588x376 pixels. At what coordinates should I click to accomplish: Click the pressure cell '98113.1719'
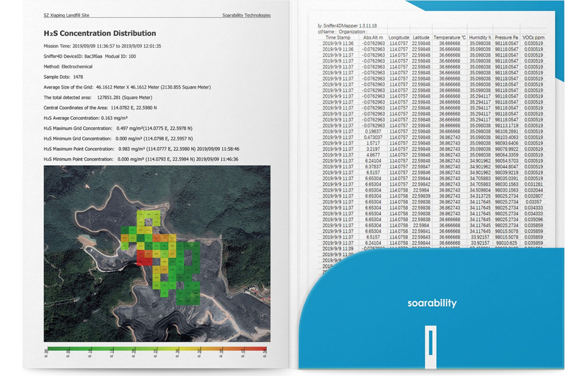507,126
